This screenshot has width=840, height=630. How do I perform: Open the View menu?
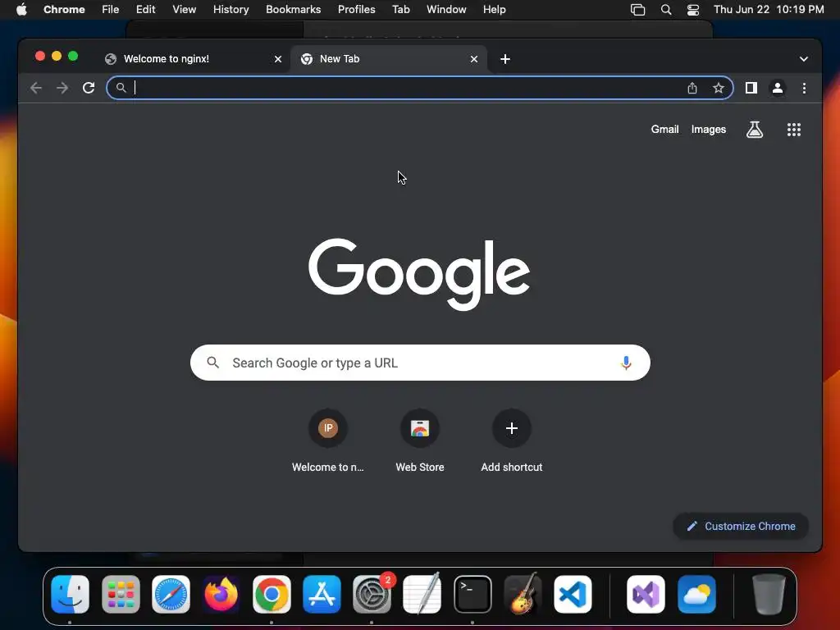click(x=184, y=10)
